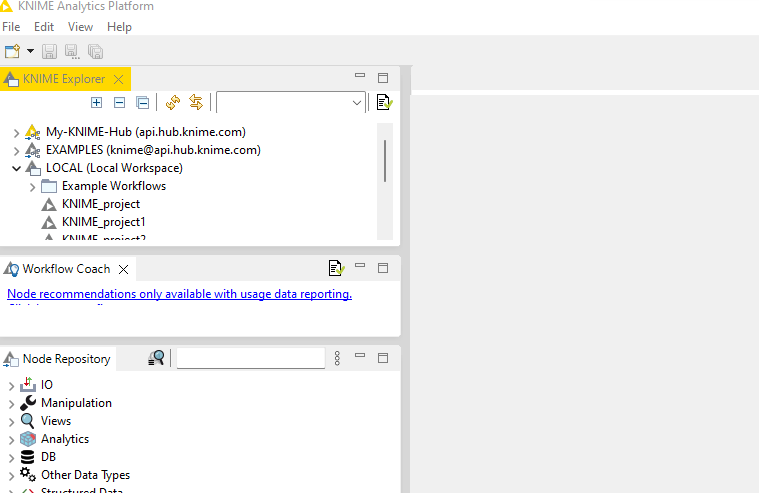
Task: Open the Edit menu
Action: [x=44, y=27]
